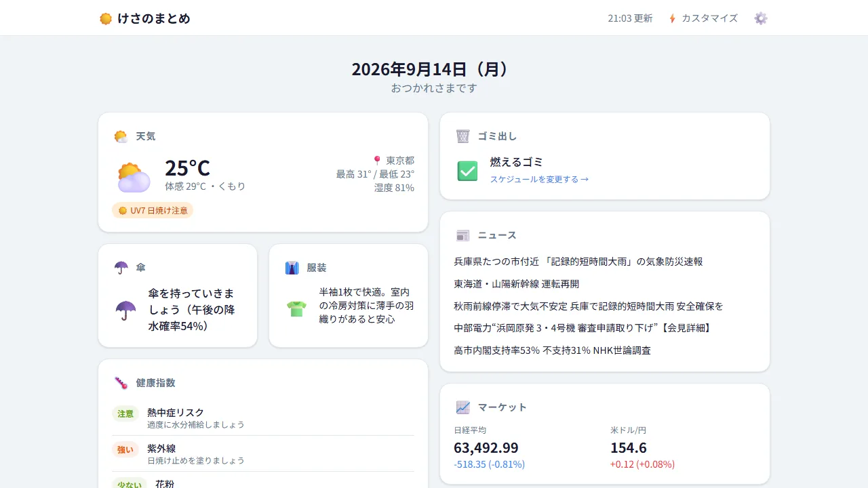Click 日焼け止めを塗りましょう advice
868x488 pixels.
(196, 460)
